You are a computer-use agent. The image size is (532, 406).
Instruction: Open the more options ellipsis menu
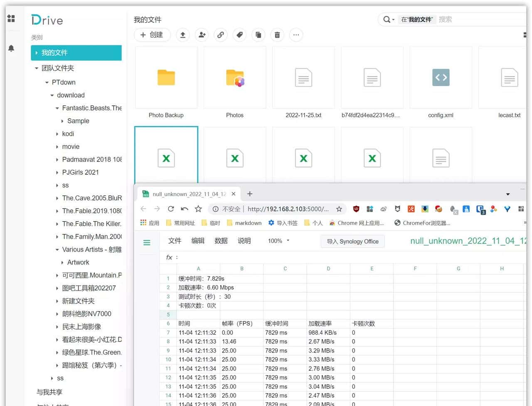pos(296,35)
